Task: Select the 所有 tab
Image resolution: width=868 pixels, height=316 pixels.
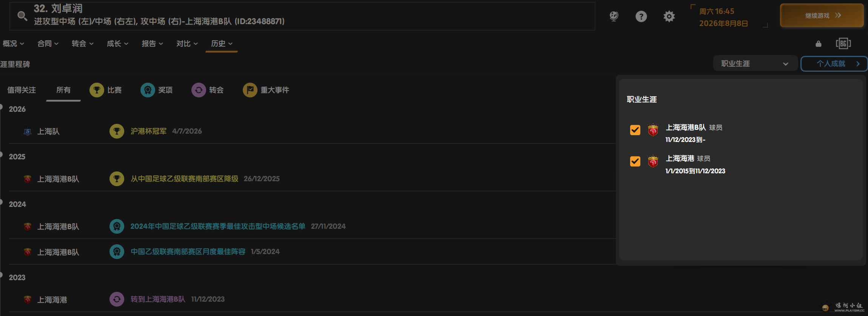Action: tap(63, 90)
